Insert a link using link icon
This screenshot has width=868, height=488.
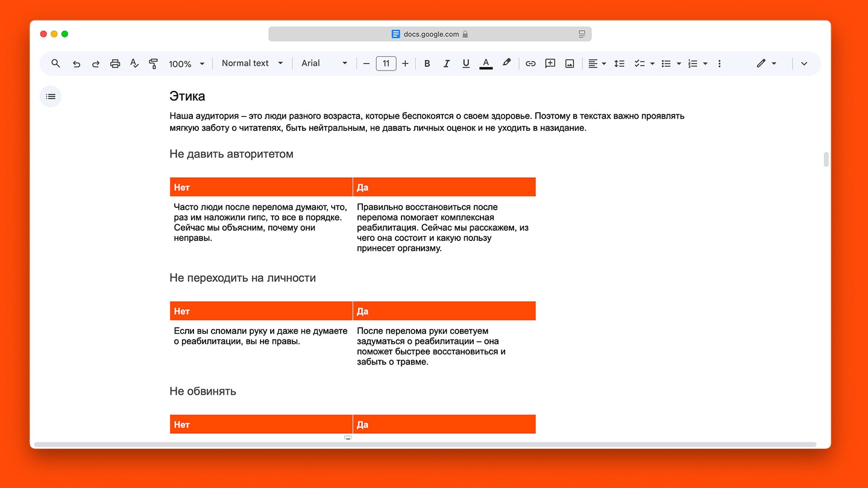(x=530, y=63)
